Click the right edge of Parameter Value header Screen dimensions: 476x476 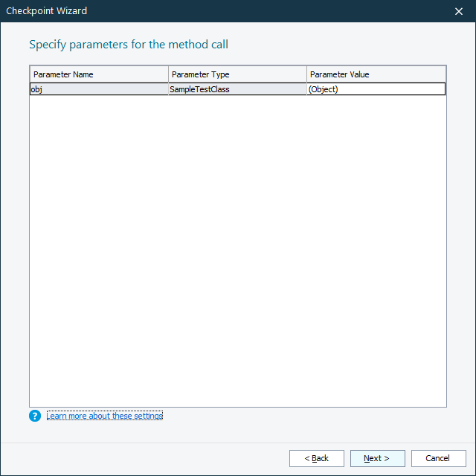445,74
